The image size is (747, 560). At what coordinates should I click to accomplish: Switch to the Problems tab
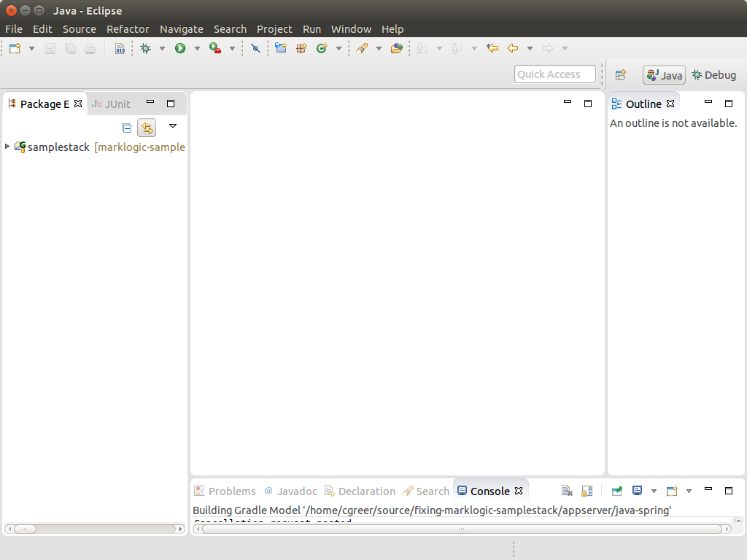225,491
